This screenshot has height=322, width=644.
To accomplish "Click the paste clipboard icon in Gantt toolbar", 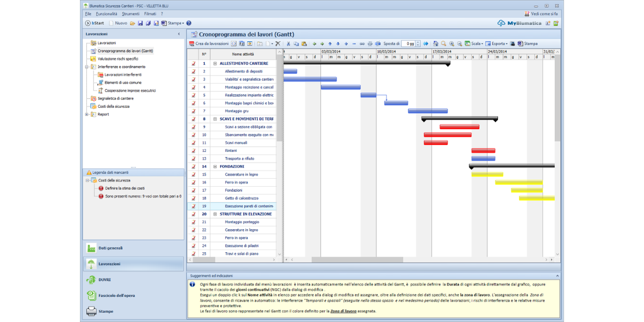I will [x=304, y=43].
